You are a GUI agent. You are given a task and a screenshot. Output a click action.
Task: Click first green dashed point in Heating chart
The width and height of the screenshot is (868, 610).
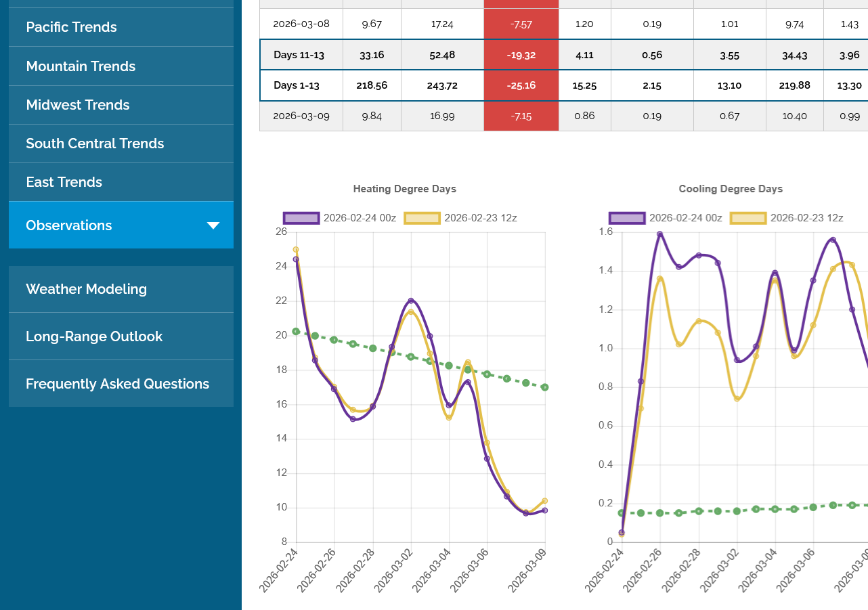[x=296, y=332]
